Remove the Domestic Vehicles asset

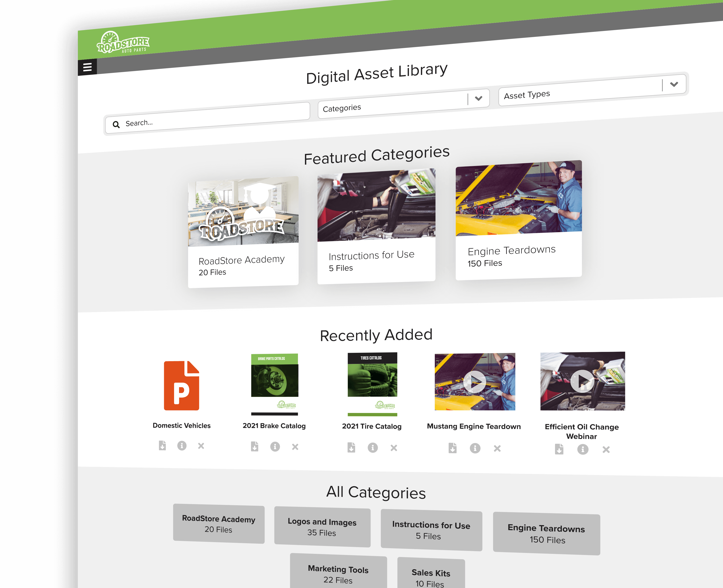[201, 446]
